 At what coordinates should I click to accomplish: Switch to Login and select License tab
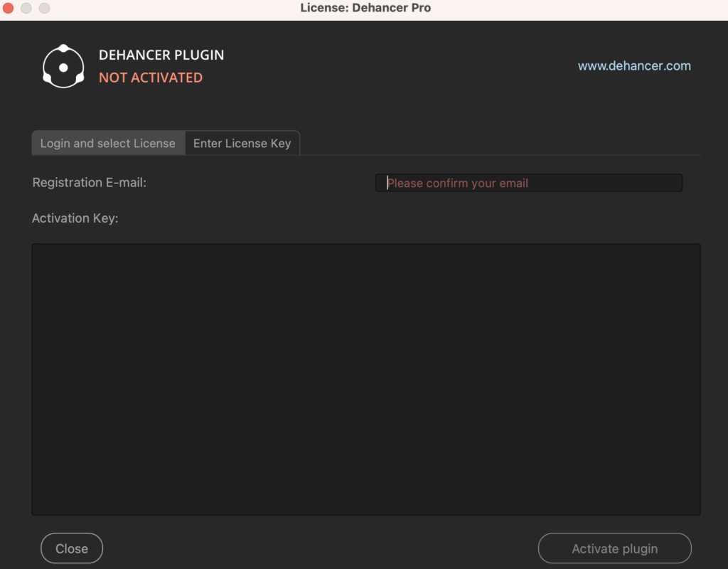point(108,143)
